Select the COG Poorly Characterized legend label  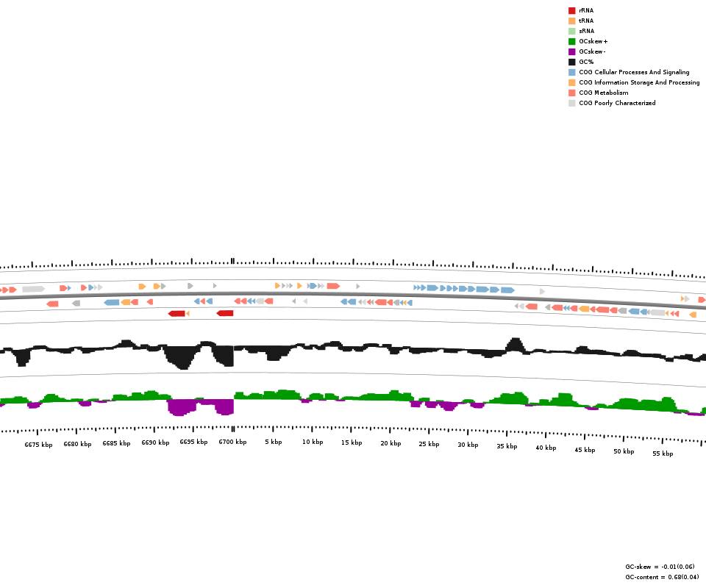pos(617,103)
